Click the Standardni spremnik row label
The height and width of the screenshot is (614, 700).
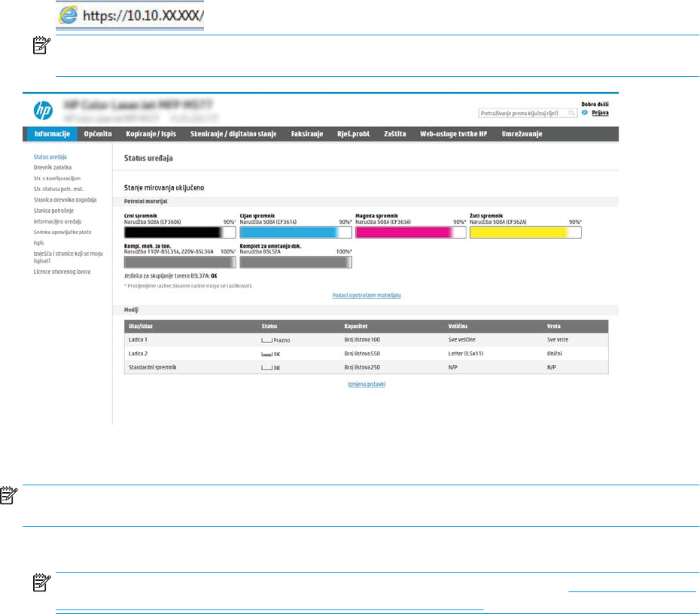153,367
